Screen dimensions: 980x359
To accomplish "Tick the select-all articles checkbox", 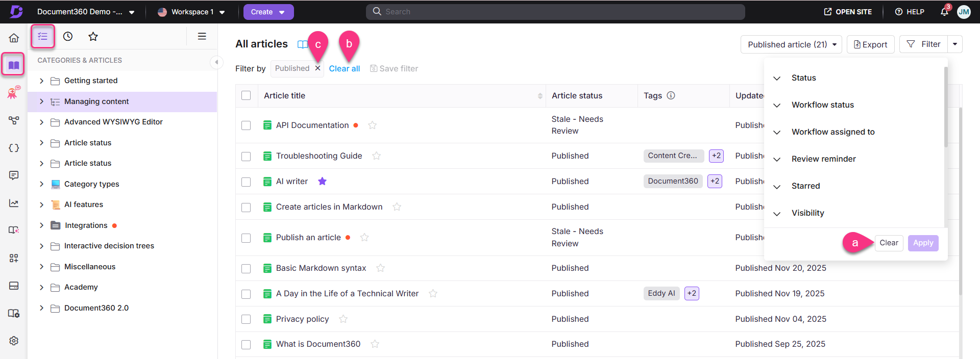I will pyautogui.click(x=246, y=95).
